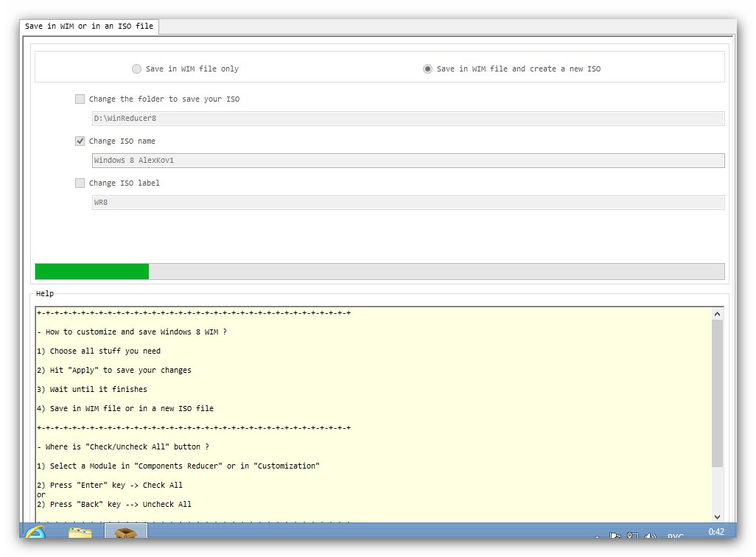Click help line '2) Hit "Apply" to save your changes'

click(x=114, y=371)
